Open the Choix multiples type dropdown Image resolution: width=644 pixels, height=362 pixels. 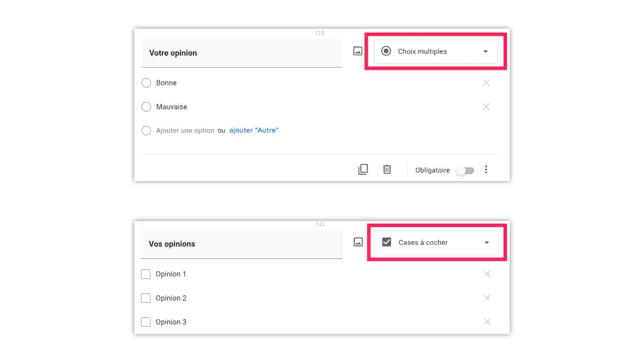(436, 51)
